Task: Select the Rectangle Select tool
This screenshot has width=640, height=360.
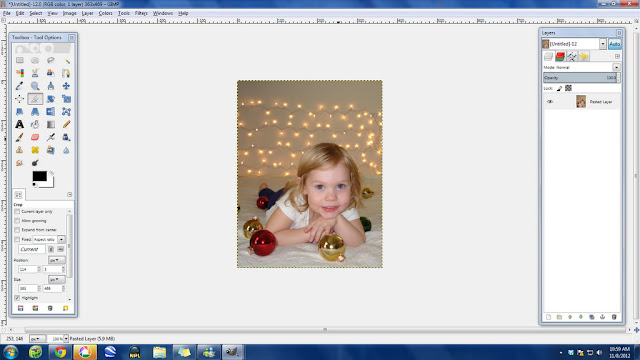Action: 20,60
